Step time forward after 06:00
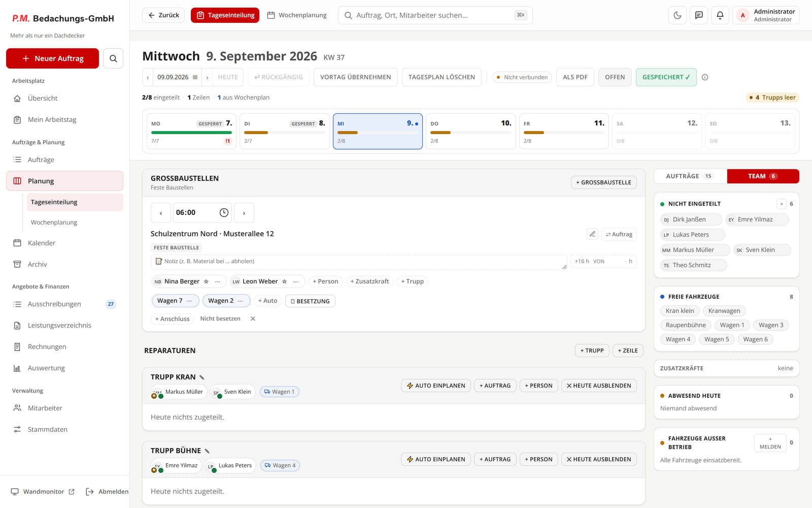Image resolution: width=812 pixels, height=508 pixels. coord(244,213)
